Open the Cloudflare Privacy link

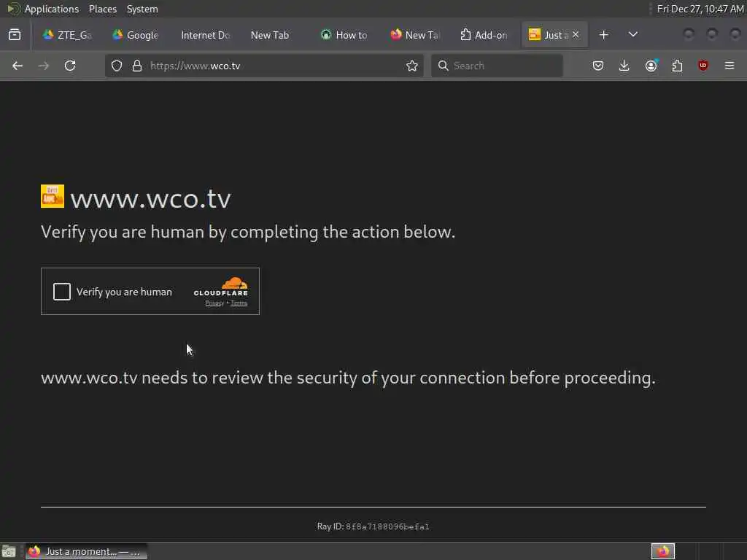(214, 303)
